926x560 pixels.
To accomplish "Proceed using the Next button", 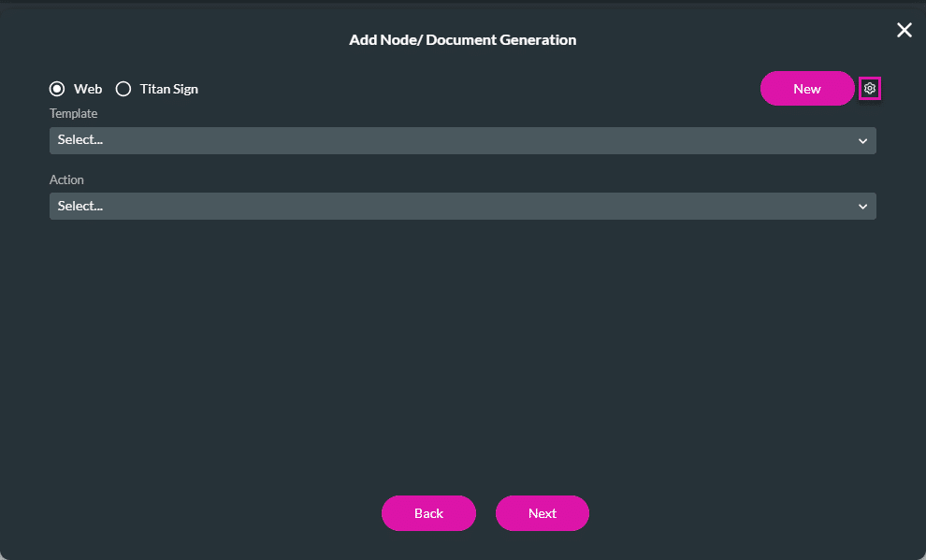I will (542, 513).
